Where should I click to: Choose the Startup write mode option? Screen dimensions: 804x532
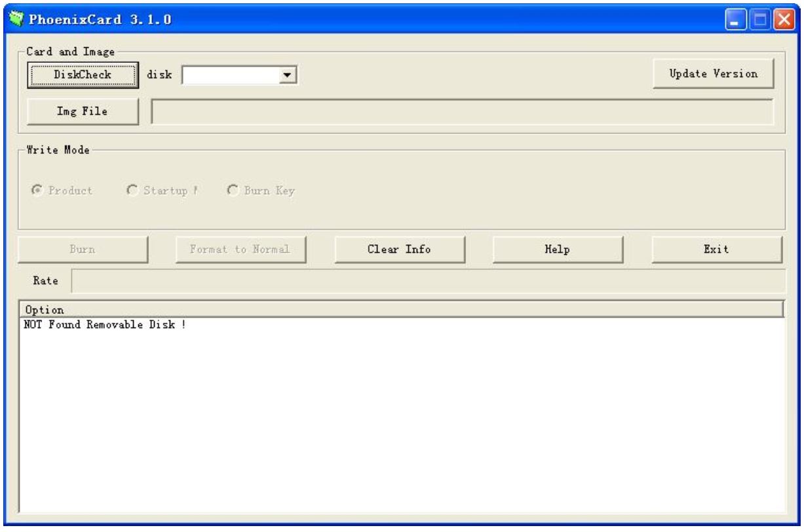coord(132,191)
